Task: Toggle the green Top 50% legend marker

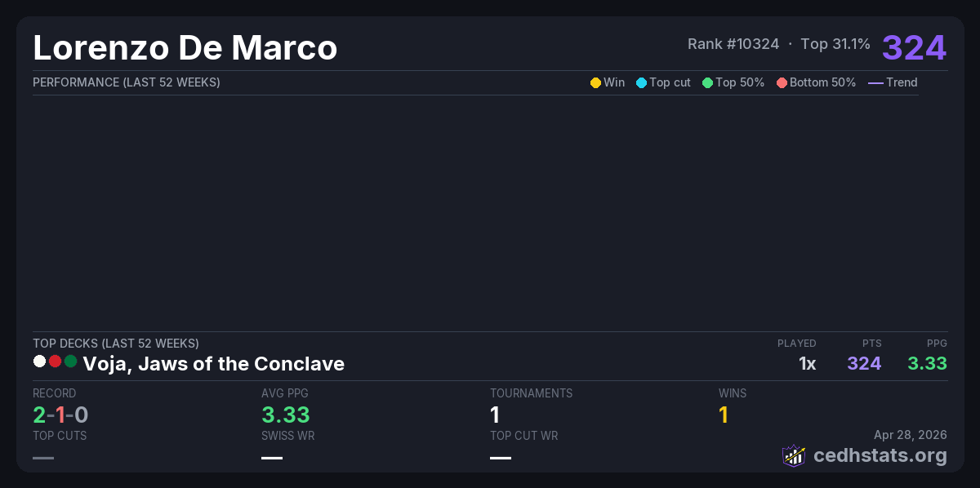Action: 707,82
